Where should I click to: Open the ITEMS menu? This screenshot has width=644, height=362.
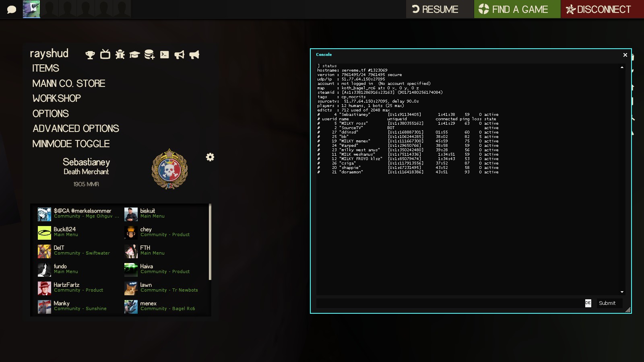45,68
